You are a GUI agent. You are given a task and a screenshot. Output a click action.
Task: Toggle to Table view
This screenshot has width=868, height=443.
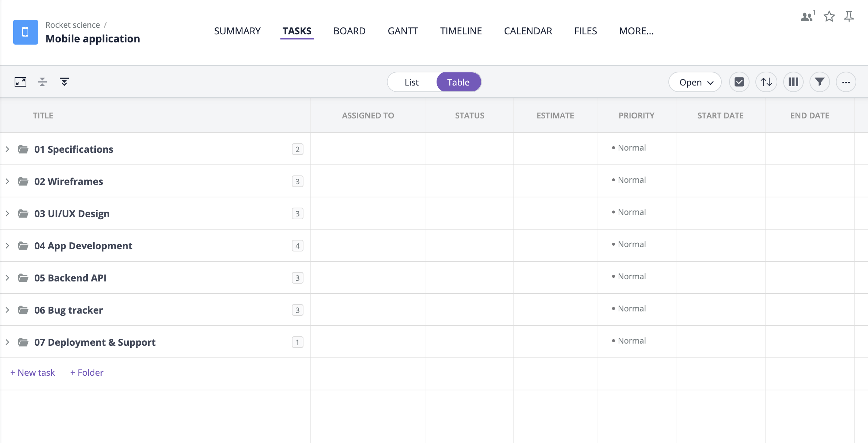click(x=458, y=82)
